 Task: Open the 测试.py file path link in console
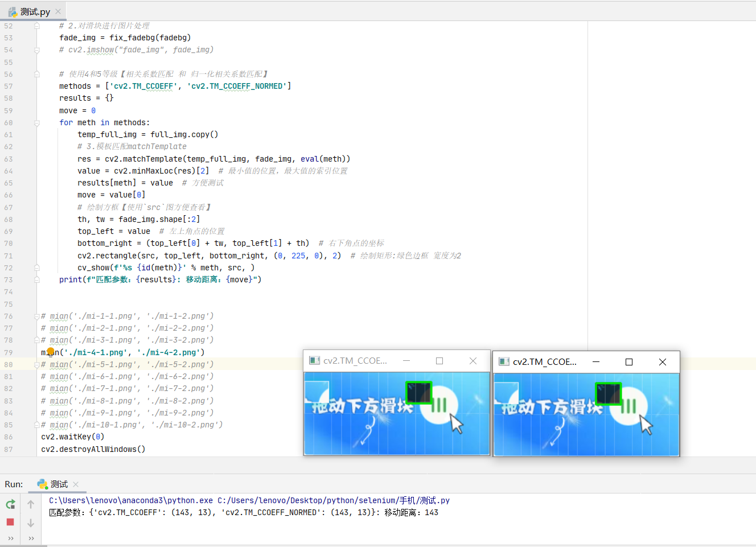(x=334, y=500)
